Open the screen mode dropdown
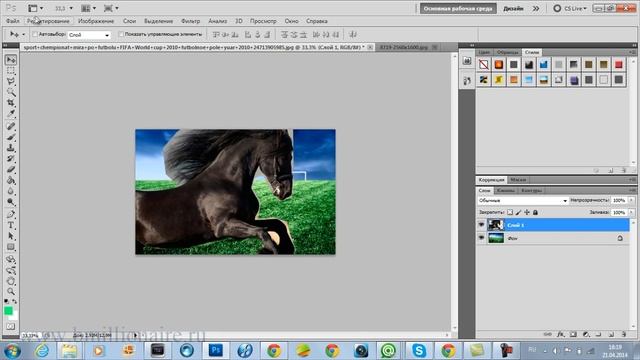This screenshot has height=360, width=640. coord(111,8)
